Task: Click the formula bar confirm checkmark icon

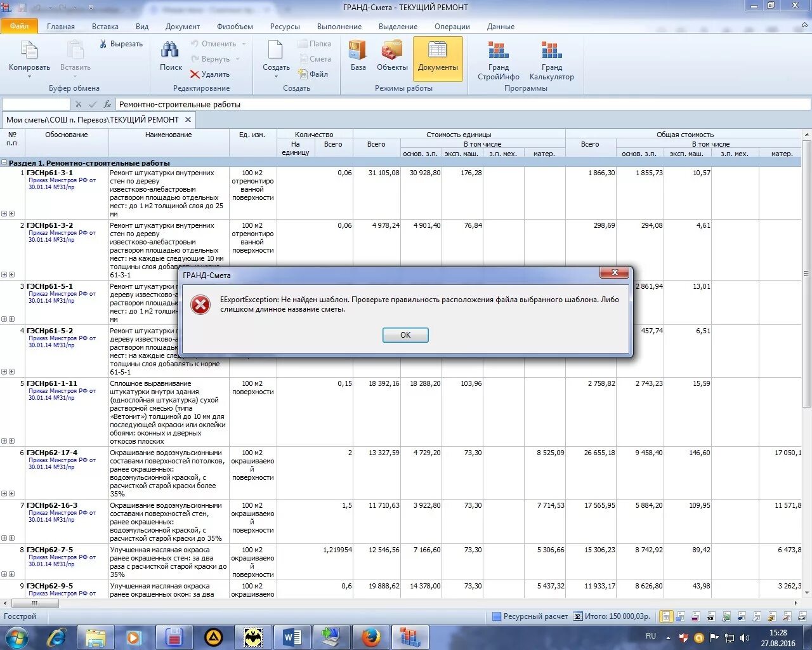Action: [93, 104]
